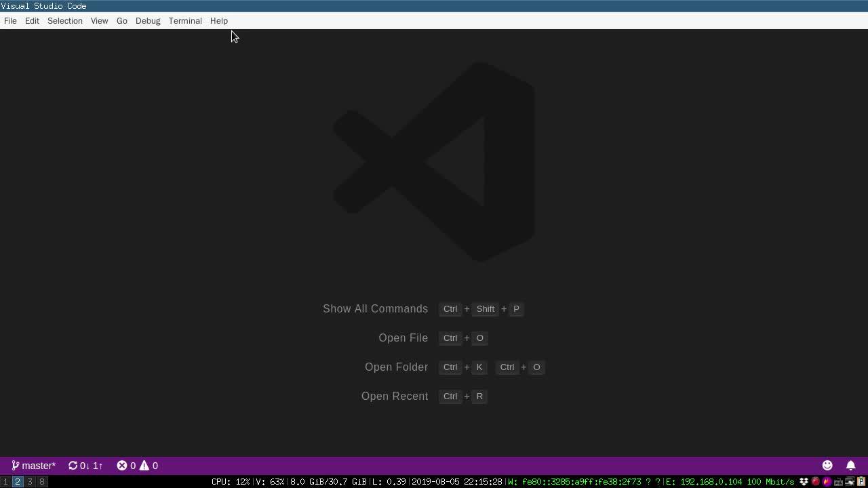Click the 'P' key hint for Show All Commands

[x=516, y=309]
